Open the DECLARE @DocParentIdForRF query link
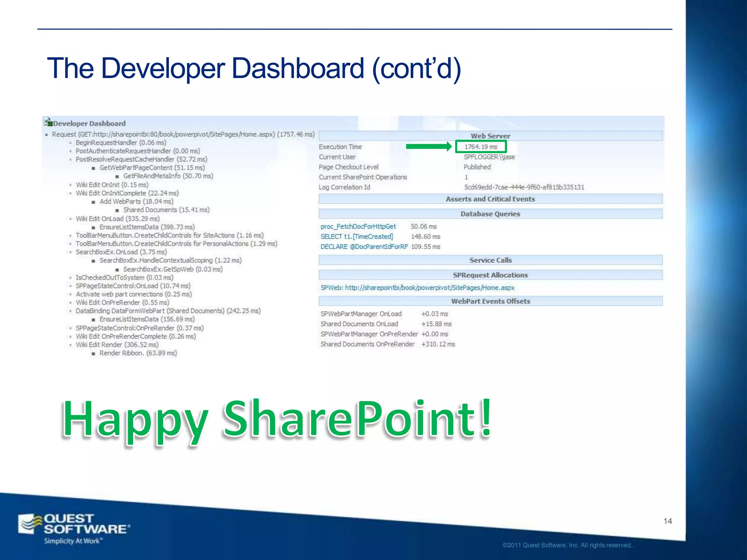The width and height of the screenshot is (747, 560). click(364, 247)
